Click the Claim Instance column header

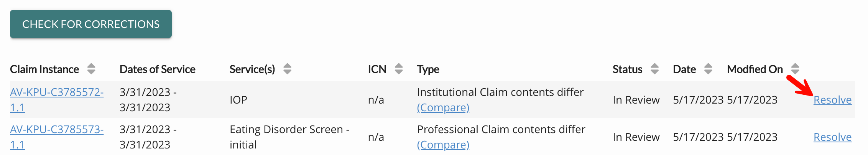44,69
